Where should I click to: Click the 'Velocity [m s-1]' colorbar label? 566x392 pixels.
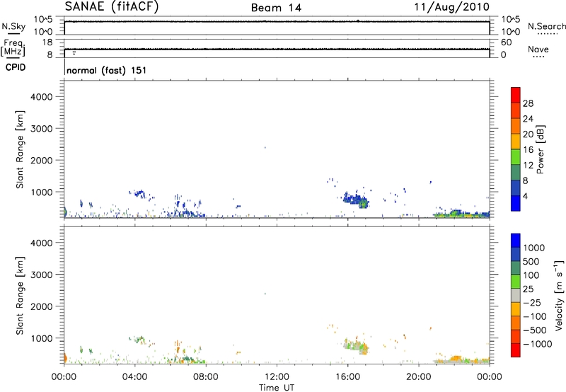tap(559, 295)
